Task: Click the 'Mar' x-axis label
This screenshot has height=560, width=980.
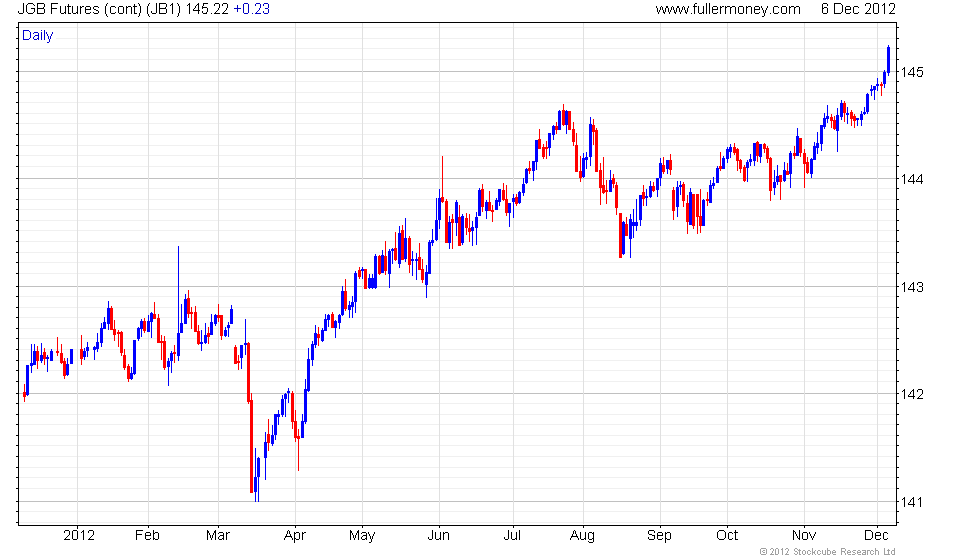Action: tap(218, 536)
